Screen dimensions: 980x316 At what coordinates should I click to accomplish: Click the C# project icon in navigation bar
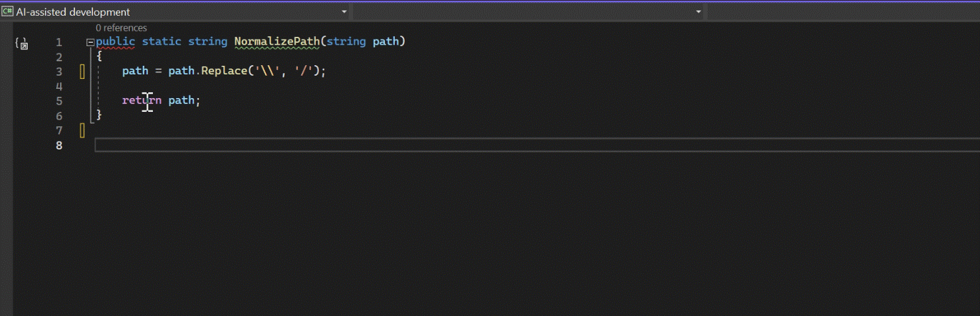click(x=8, y=11)
